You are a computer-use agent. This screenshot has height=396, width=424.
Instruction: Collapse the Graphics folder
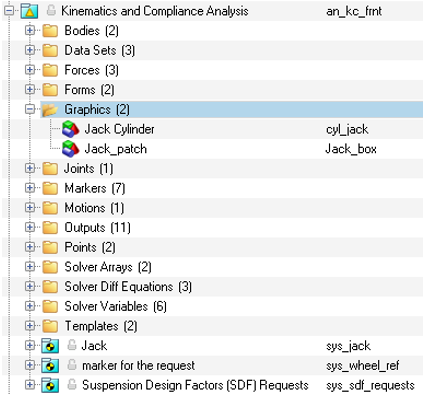(x=30, y=109)
